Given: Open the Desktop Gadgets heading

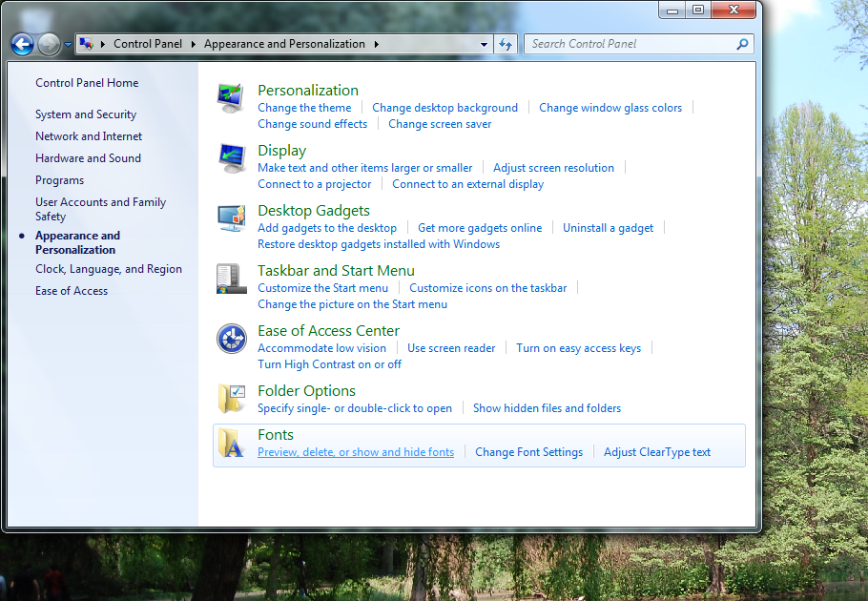Looking at the screenshot, I should [313, 211].
